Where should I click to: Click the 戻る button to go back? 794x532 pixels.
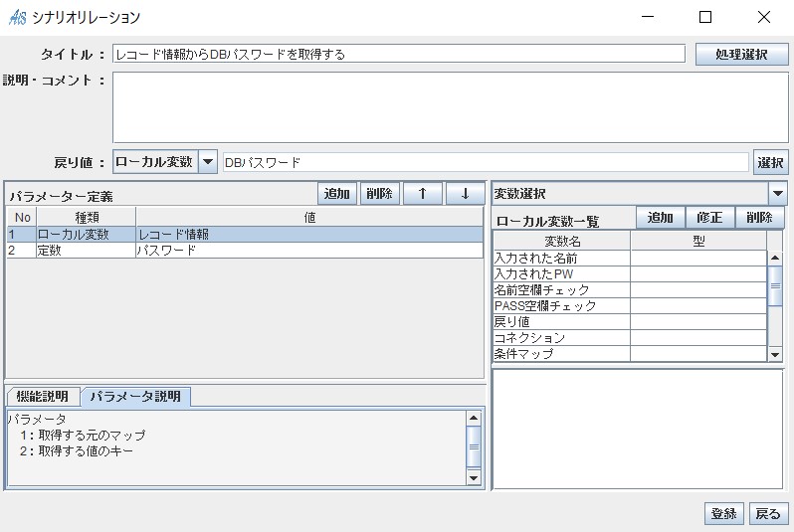(768, 514)
